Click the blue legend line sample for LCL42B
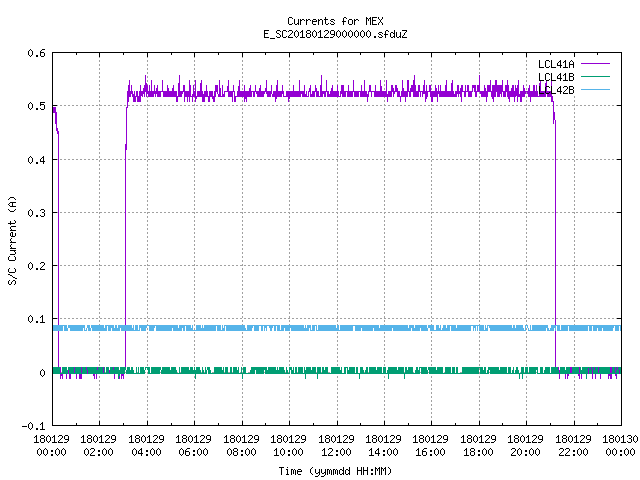Image resolution: width=640 pixels, height=480 pixels. point(595,89)
